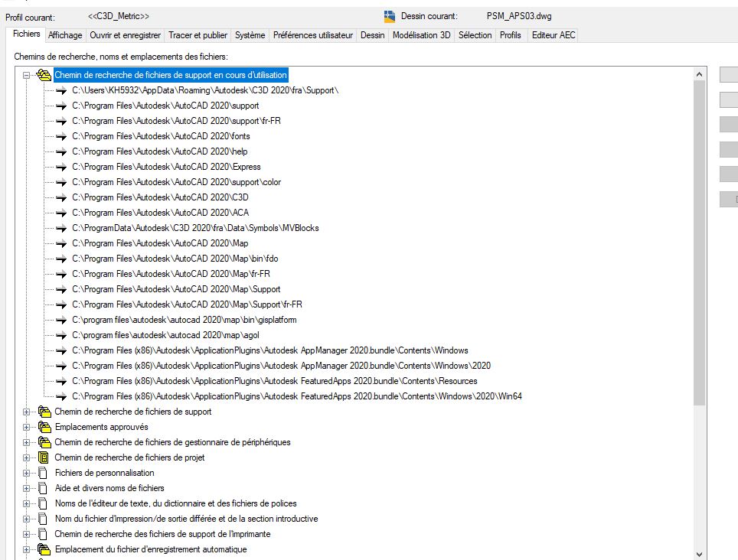Image resolution: width=738 pixels, height=560 pixels.
Task: Click arrow icon of 'AutoCAD 2020\fonts' path
Action: [x=61, y=136]
